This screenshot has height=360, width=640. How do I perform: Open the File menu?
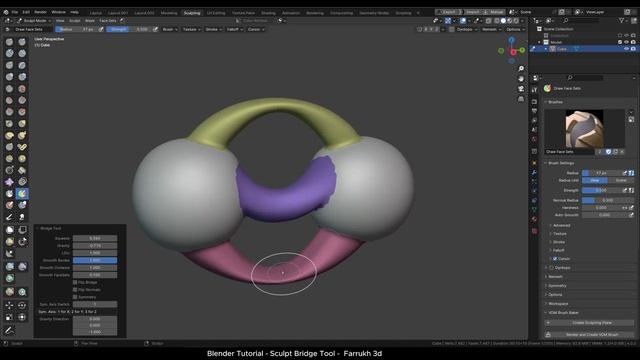[x=15, y=12]
